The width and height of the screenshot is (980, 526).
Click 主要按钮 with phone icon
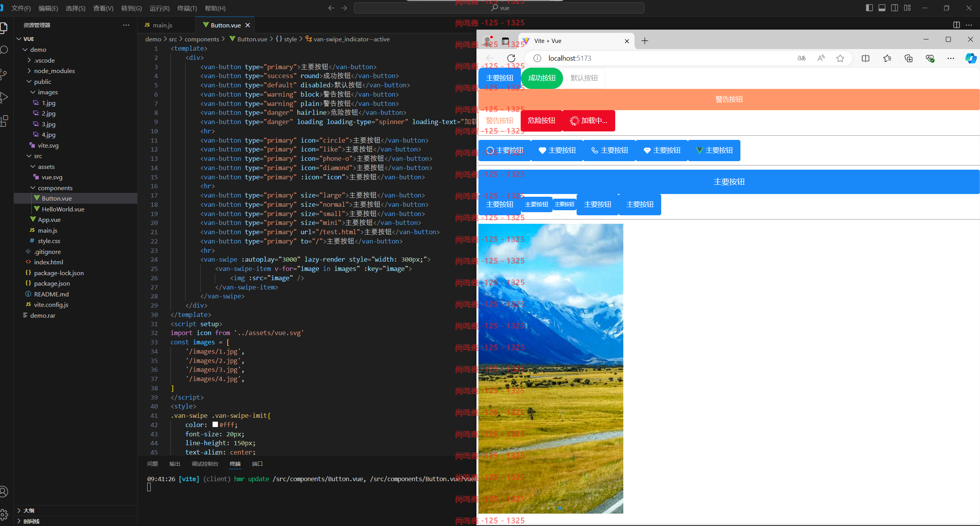tap(609, 150)
